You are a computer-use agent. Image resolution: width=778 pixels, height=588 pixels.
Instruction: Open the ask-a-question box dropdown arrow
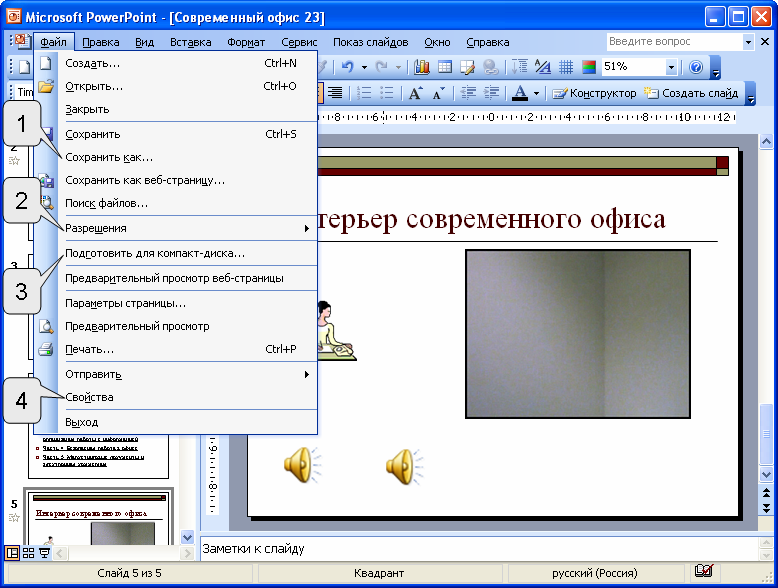click(748, 42)
